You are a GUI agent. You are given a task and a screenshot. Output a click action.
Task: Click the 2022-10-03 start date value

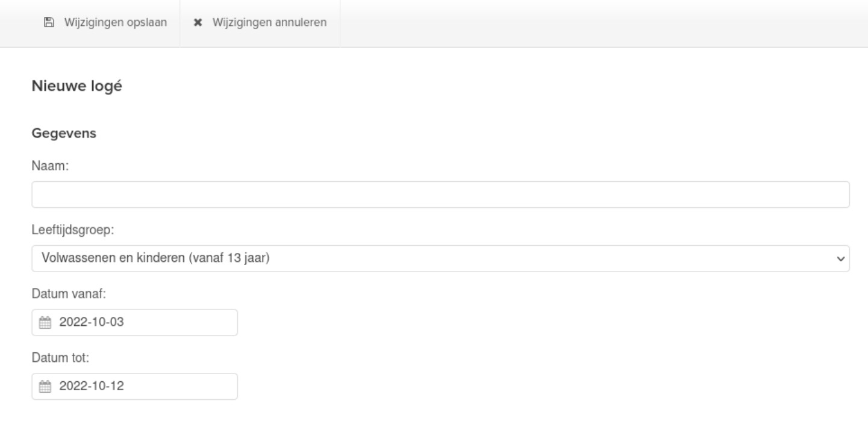pos(92,323)
